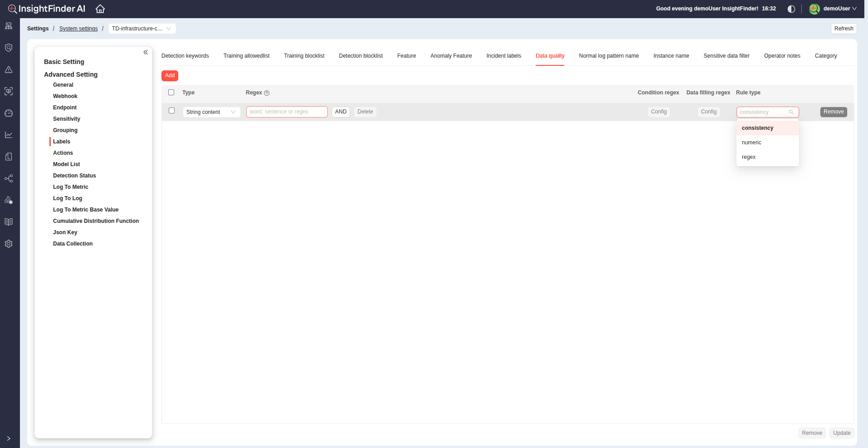This screenshot has width=868, height=448.
Task: Click the System settings breadcrumb link
Action: coord(78,29)
